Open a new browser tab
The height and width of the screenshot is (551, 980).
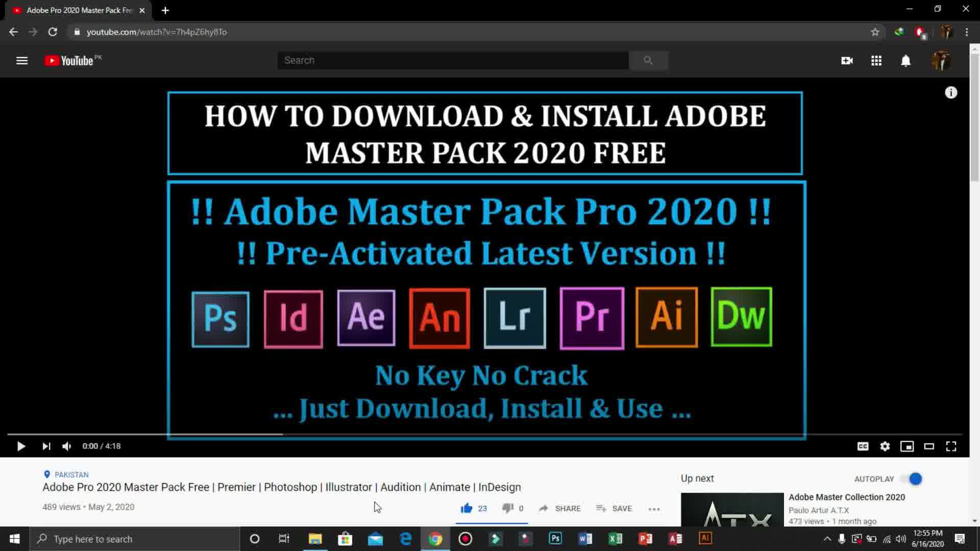point(165,10)
